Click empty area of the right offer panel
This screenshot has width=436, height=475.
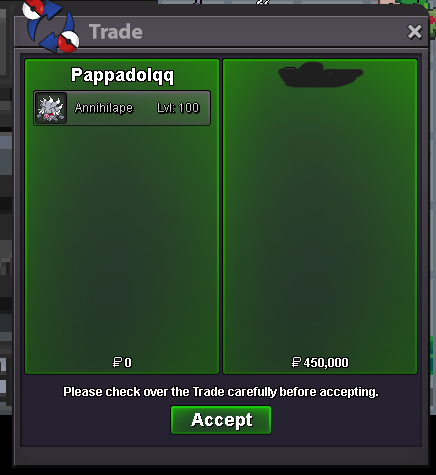coord(320,220)
